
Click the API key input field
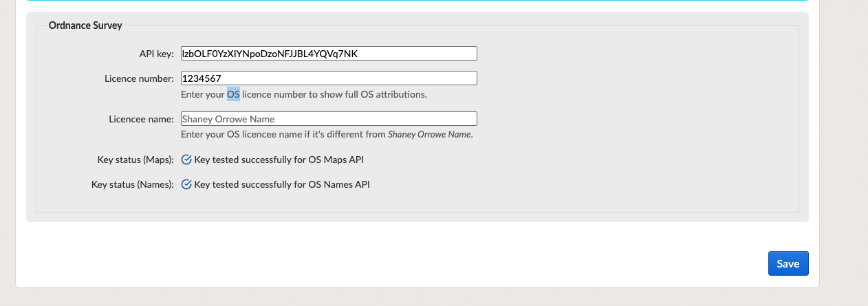click(329, 54)
